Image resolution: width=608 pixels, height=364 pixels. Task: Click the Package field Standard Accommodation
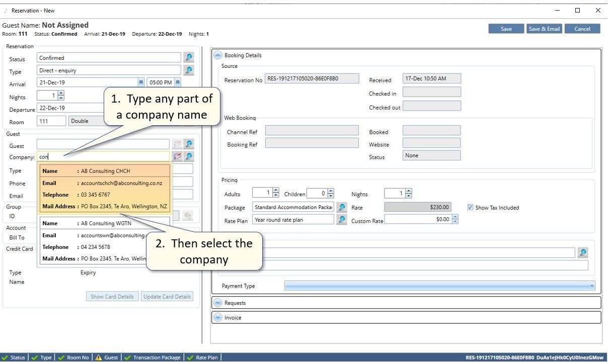(x=294, y=207)
